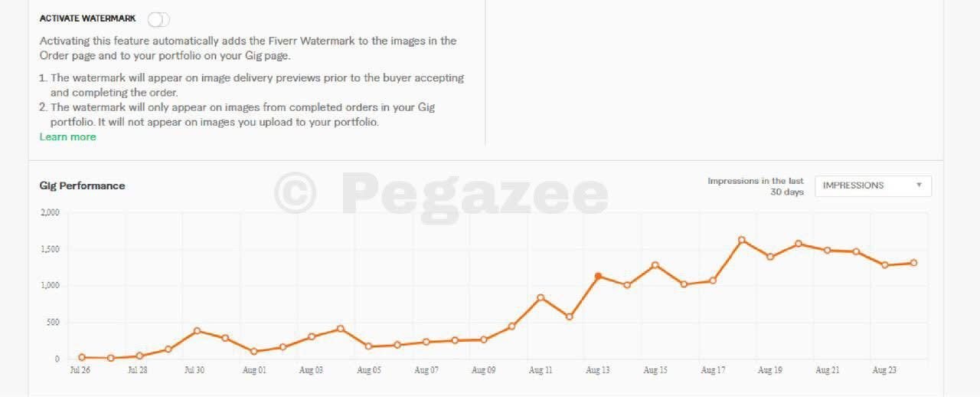Image resolution: width=980 pixels, height=397 pixels.
Task: Click the last data point on the line
Action: point(913,263)
